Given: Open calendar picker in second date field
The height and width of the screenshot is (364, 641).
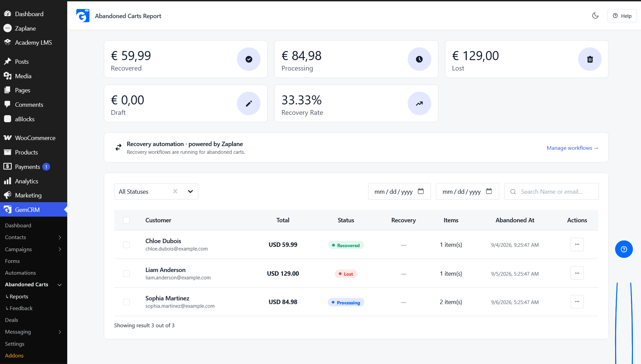Looking at the screenshot, I should pos(489,191).
